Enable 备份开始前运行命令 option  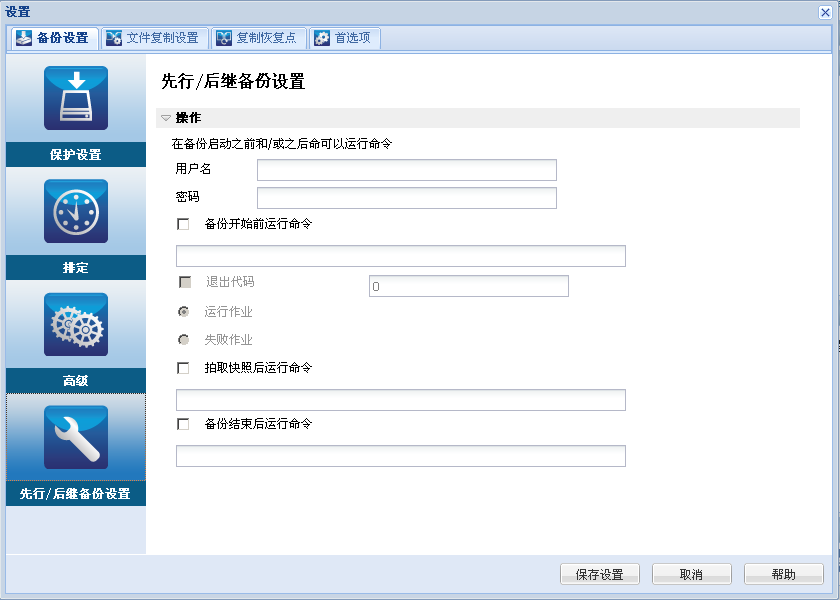click(x=182, y=224)
